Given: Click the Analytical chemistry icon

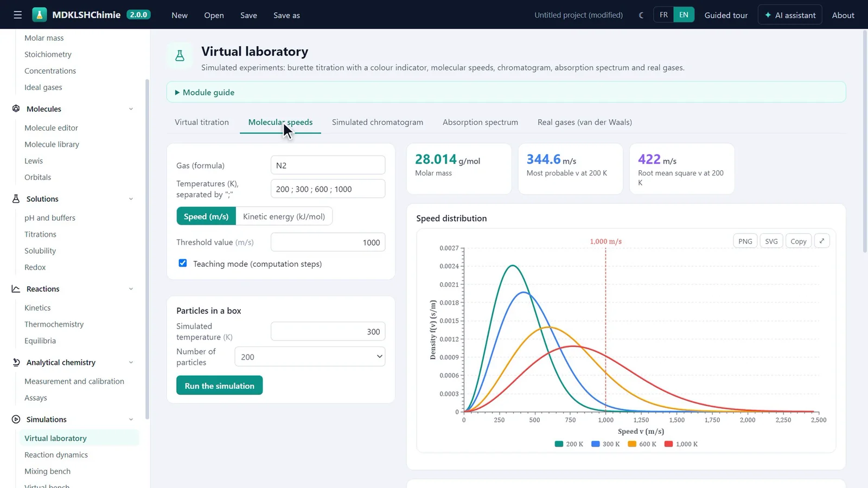Looking at the screenshot, I should coord(16,362).
